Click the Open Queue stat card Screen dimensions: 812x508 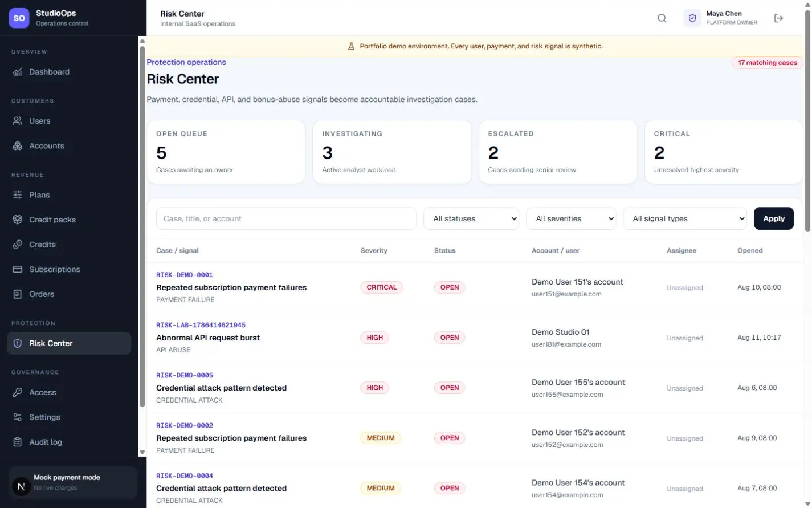tap(226, 152)
